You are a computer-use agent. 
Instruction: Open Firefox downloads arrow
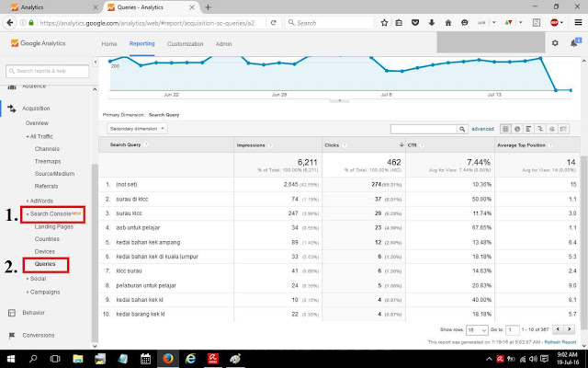(x=432, y=23)
